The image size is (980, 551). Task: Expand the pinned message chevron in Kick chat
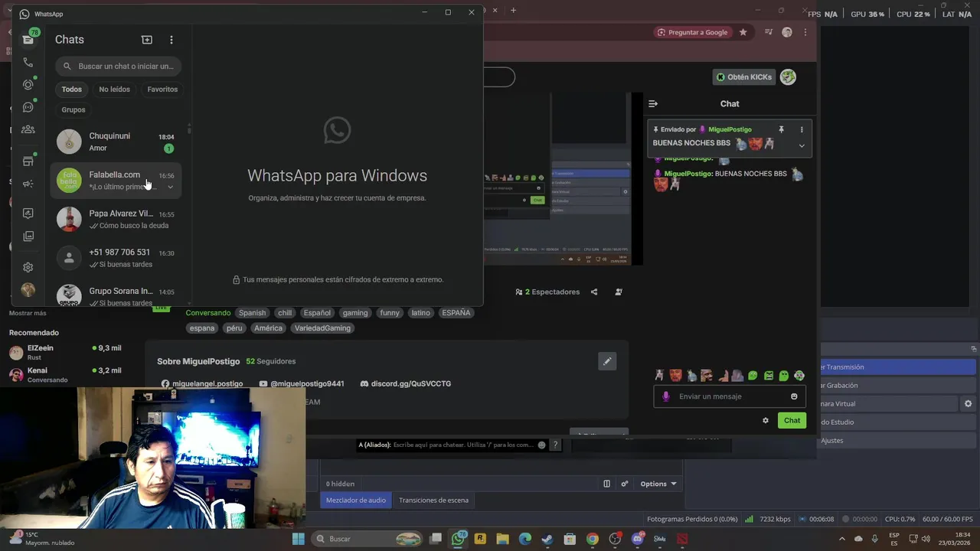click(x=802, y=145)
